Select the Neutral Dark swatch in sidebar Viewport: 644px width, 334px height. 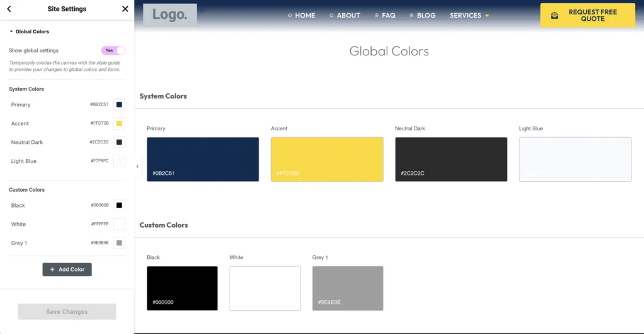[119, 142]
